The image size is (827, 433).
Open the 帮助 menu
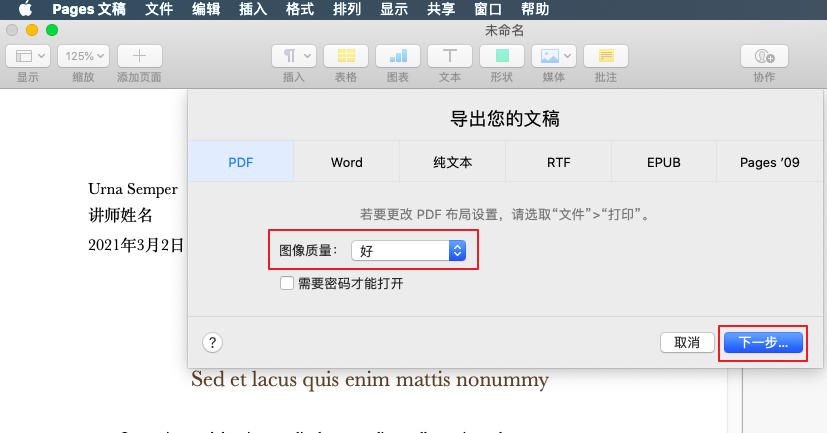[535, 9]
